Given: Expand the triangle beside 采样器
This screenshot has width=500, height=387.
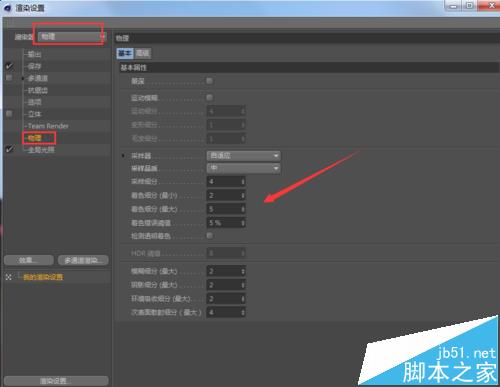Looking at the screenshot, I should point(123,156).
